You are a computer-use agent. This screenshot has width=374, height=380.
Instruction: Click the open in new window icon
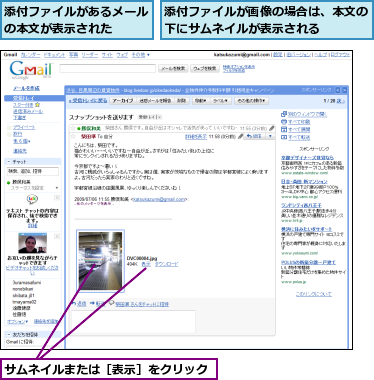[284, 114]
